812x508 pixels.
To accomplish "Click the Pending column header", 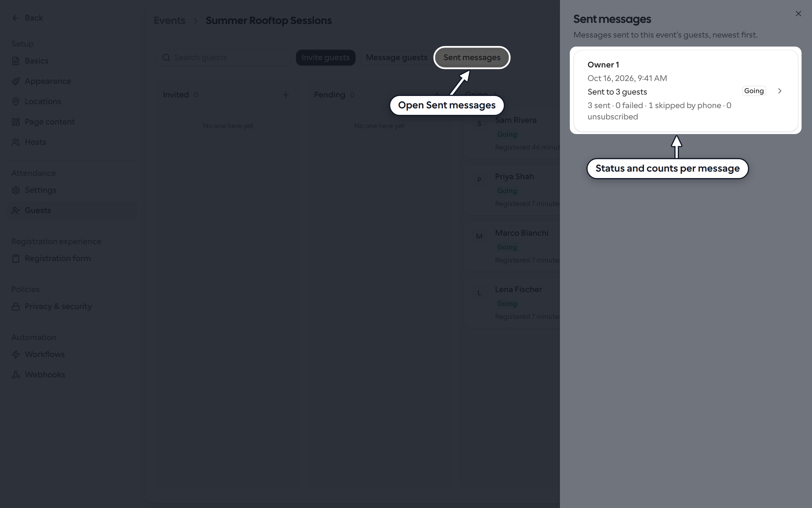I will 330,95.
